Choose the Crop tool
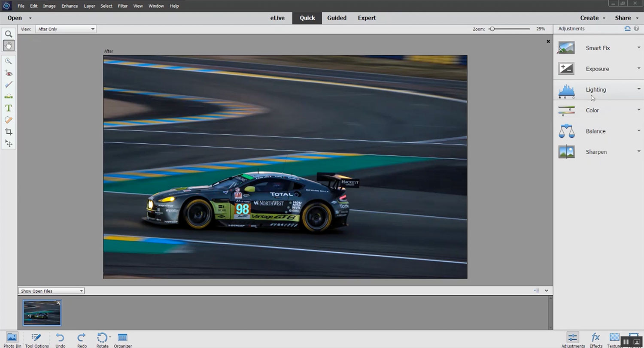Viewport: 644px width, 348px height. 9,132
